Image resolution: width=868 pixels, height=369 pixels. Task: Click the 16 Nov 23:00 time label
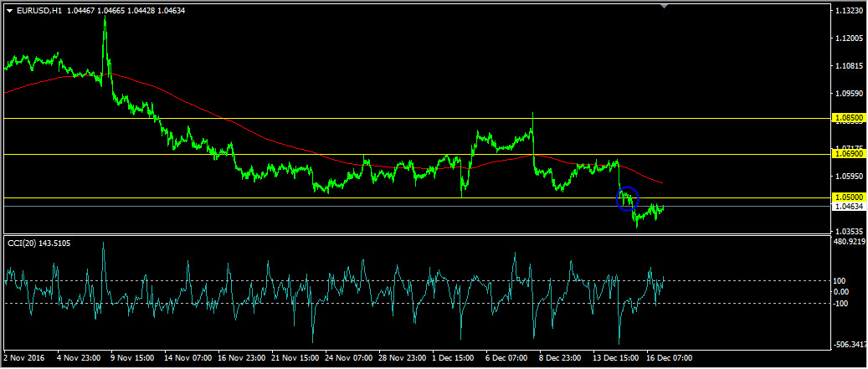(x=243, y=358)
